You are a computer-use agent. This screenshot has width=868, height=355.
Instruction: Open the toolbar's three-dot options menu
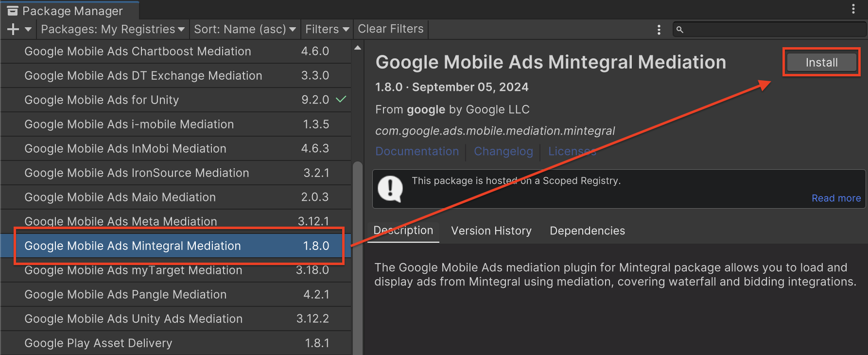click(x=659, y=30)
